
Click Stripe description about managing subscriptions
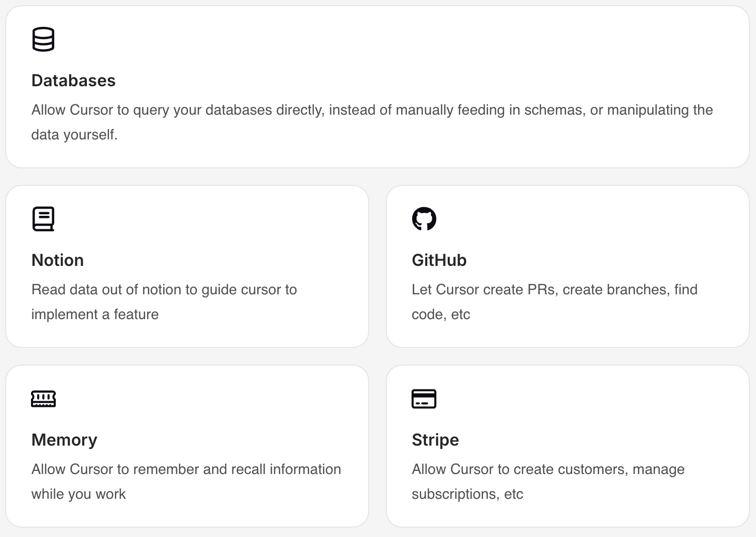[548, 482]
